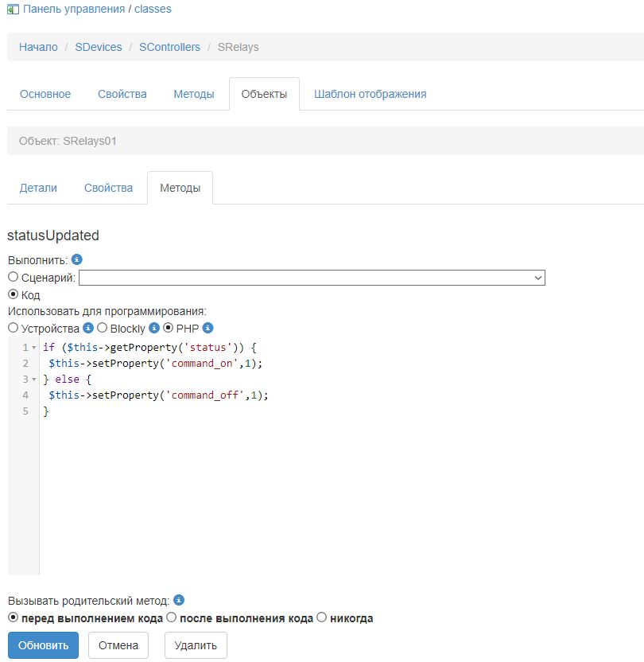Select после выполнения кода option
Screen dimensions: 644x662
[x=171, y=617]
